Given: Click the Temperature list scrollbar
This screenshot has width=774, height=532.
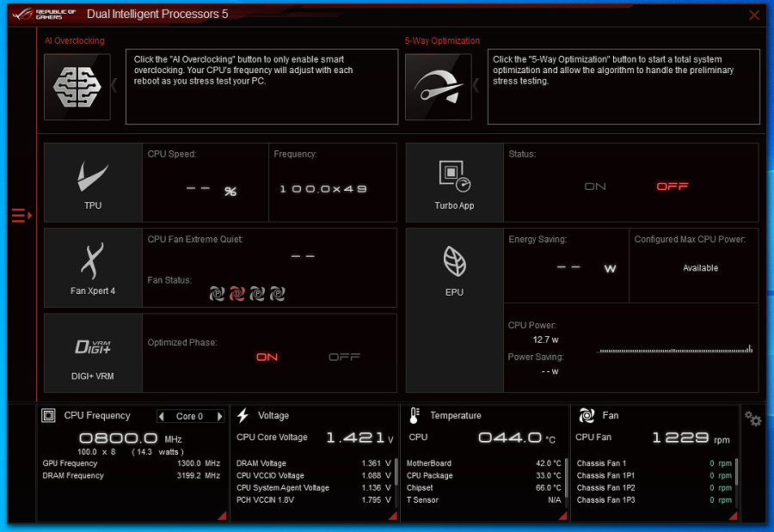Looking at the screenshot, I should click(566, 478).
